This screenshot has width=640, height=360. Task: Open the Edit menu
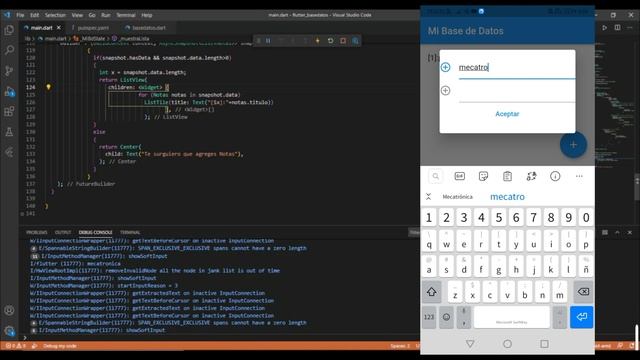point(35,15)
